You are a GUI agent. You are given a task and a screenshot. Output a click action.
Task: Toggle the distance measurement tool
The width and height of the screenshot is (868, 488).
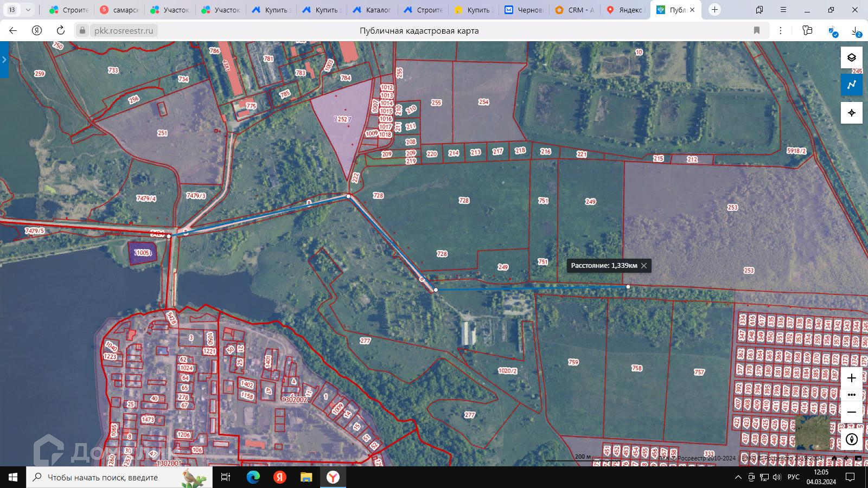coord(851,85)
